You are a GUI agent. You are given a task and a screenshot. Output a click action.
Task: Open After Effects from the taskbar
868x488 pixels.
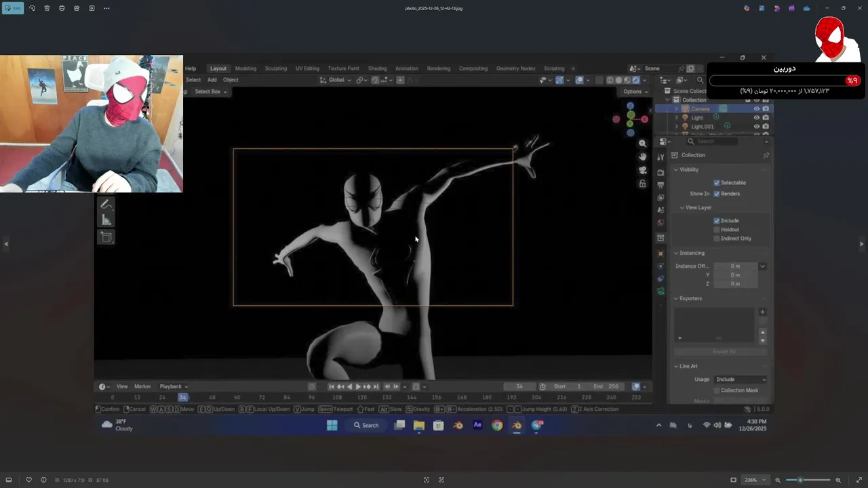click(x=477, y=425)
